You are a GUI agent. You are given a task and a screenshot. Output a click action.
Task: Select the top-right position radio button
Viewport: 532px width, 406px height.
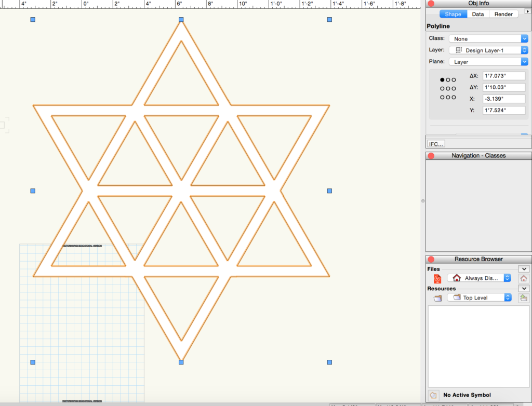pos(454,80)
